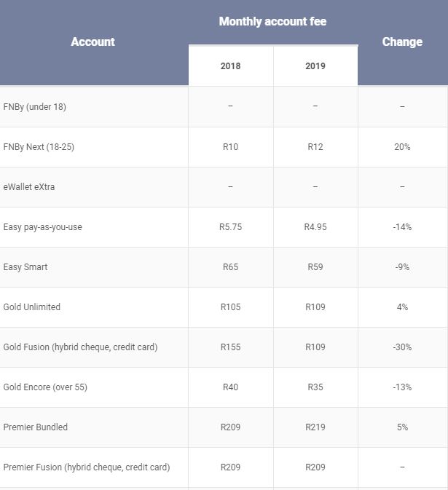Click the Change column header

402,42
